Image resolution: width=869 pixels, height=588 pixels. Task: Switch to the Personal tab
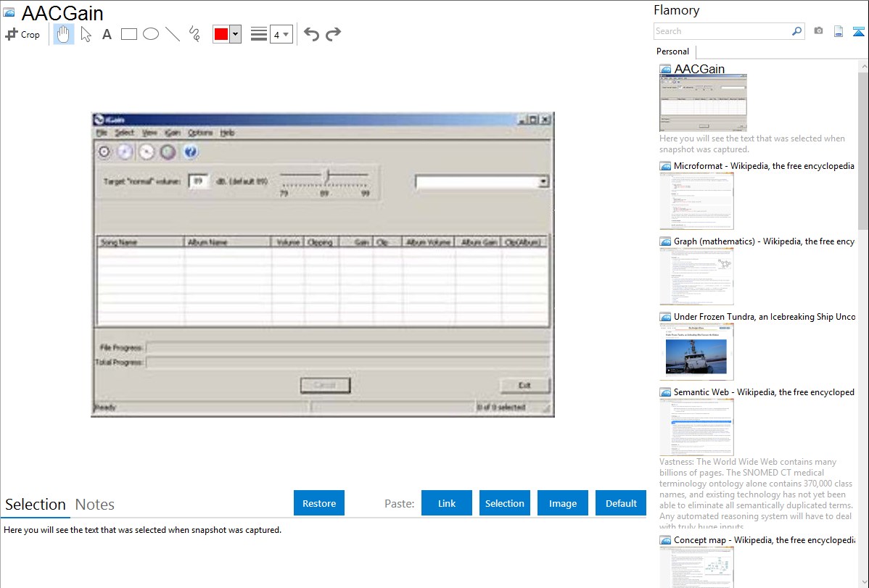pyautogui.click(x=673, y=51)
